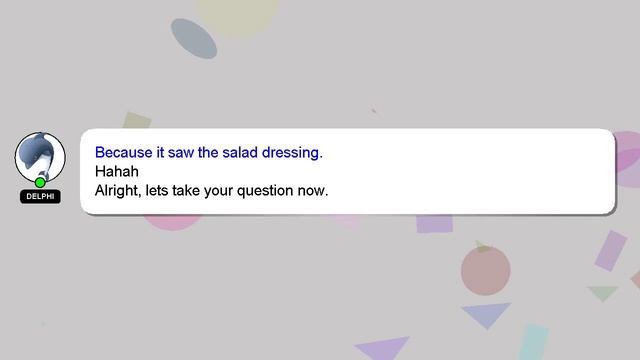This screenshot has height=360, width=640.
Task: Select the DELPHI name label
Action: point(40,196)
